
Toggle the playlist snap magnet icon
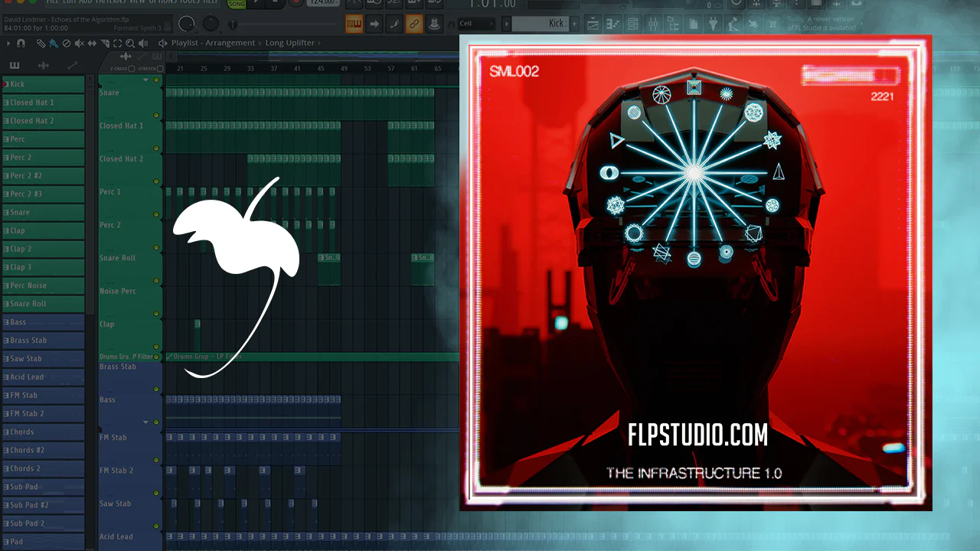click(21, 43)
